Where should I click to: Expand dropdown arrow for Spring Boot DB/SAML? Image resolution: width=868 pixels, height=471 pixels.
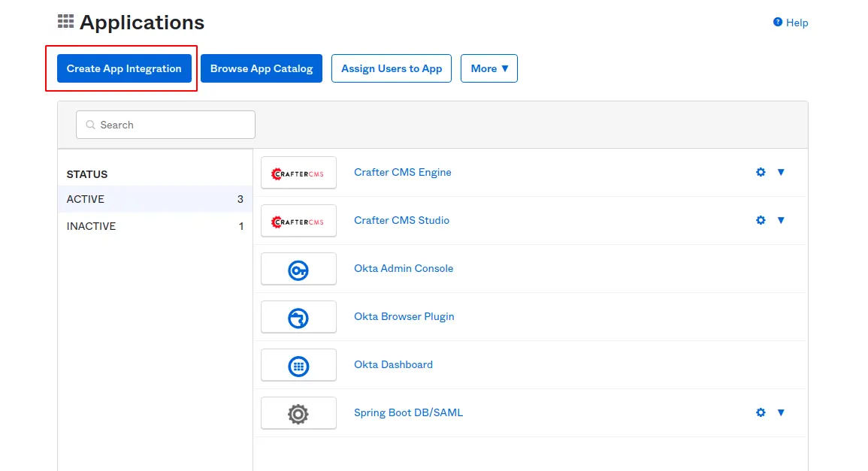(x=781, y=412)
